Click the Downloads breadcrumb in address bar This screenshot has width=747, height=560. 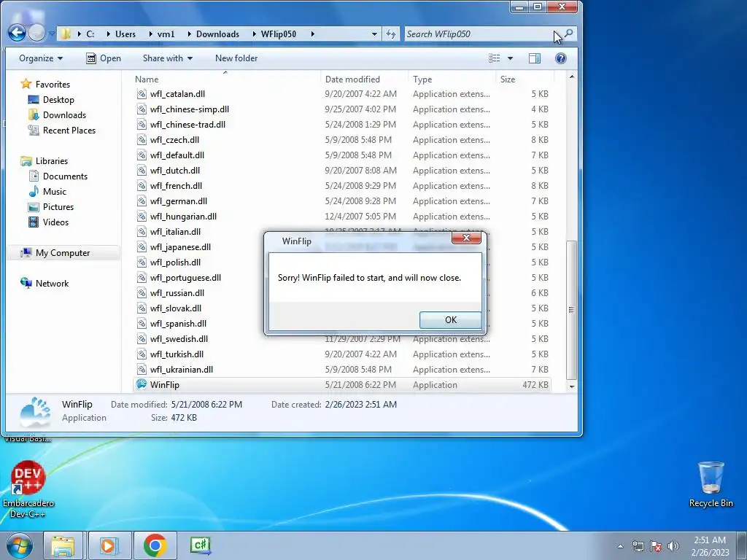(217, 34)
